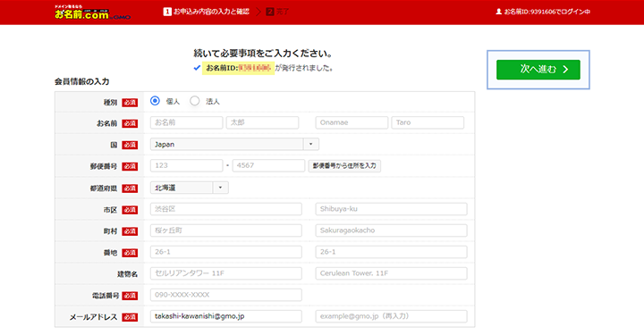Screen dimensions: 644x335
Task: Click the 郵便番号 label
Action: pyautogui.click(x=104, y=166)
